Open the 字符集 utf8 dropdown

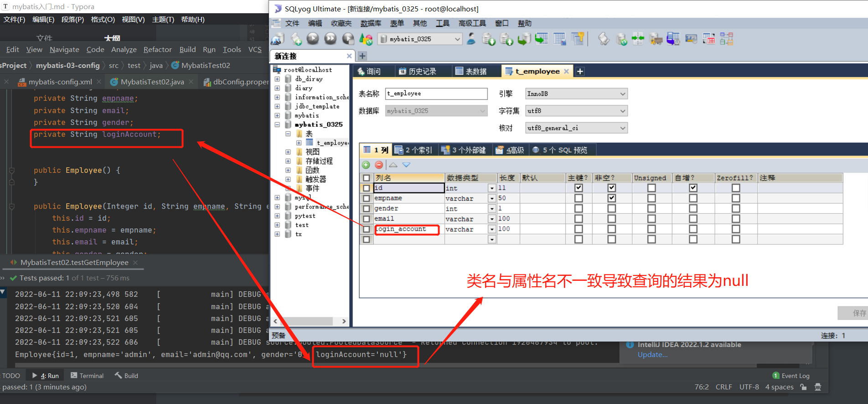coord(576,111)
